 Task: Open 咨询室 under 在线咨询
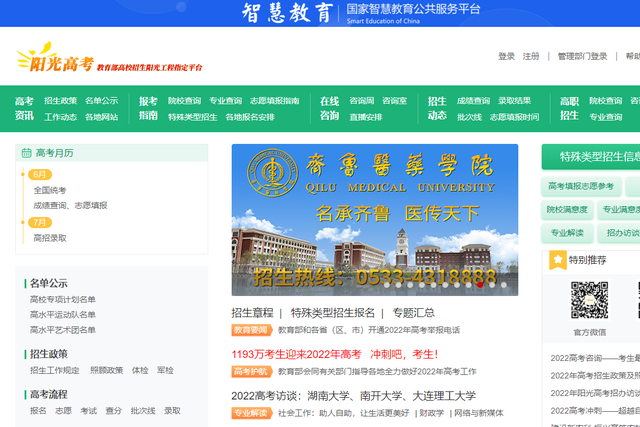pos(394,101)
